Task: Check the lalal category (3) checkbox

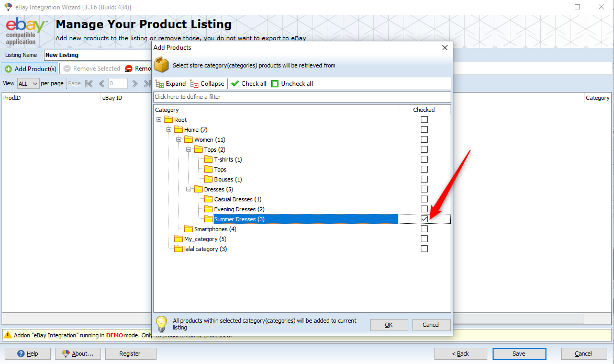Action: (x=424, y=249)
